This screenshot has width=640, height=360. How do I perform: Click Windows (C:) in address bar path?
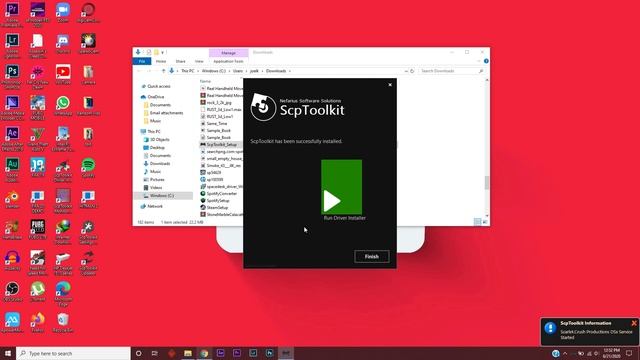click(x=213, y=71)
